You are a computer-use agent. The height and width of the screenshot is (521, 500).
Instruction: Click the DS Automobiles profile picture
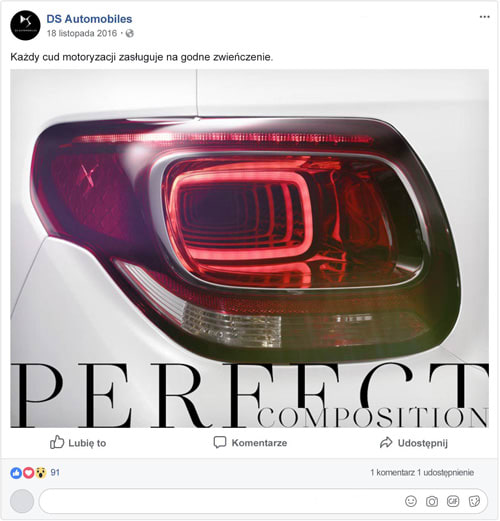click(25, 25)
